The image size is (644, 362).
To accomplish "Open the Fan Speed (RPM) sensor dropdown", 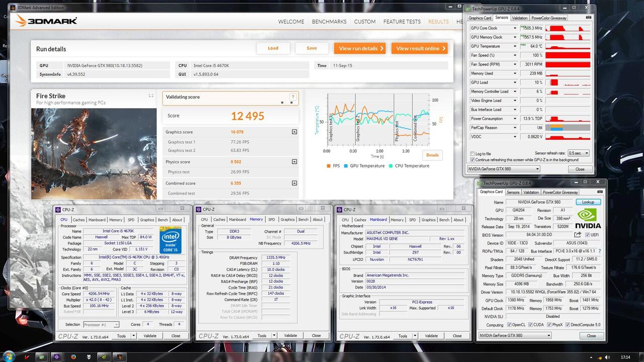I will click(515, 64).
